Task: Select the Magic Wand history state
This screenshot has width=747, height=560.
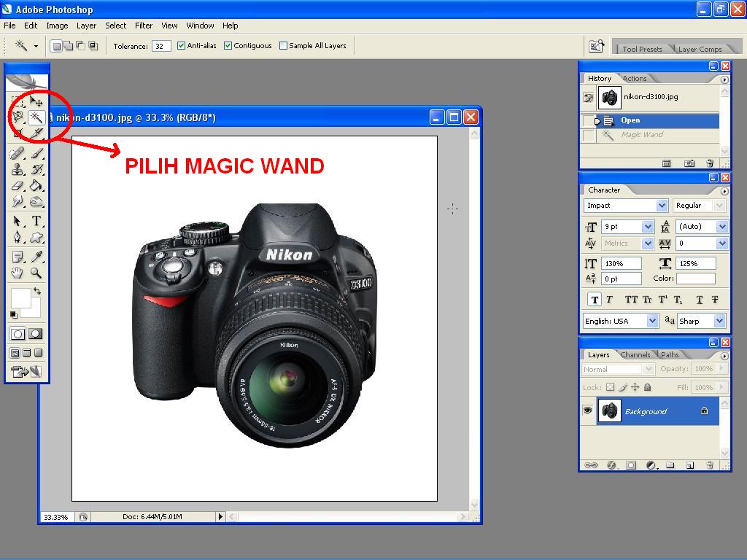Action: pos(650,135)
